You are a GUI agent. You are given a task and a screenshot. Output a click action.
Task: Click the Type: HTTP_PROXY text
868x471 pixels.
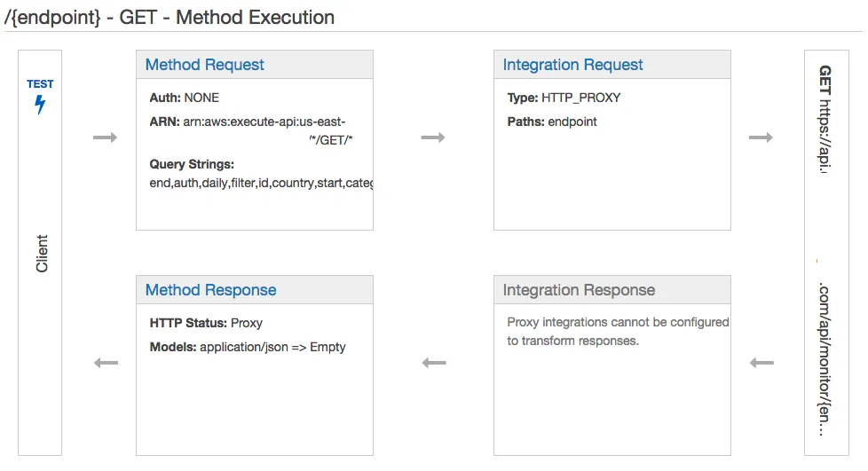[x=564, y=98]
